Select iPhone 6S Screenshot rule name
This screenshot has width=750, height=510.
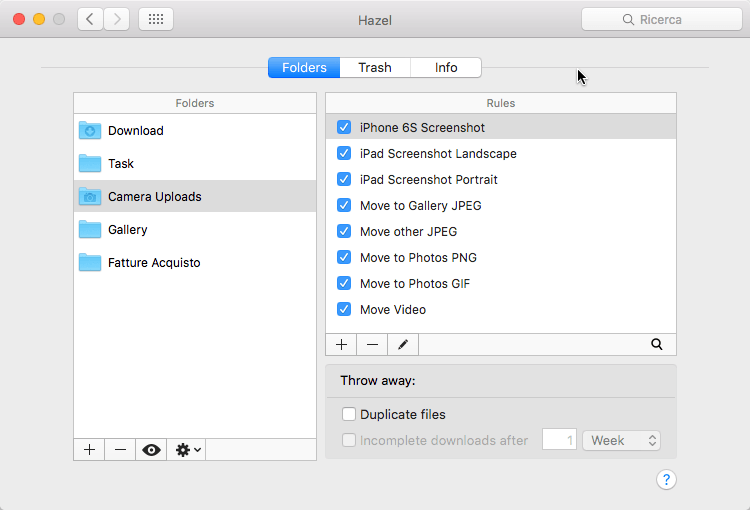tap(422, 128)
